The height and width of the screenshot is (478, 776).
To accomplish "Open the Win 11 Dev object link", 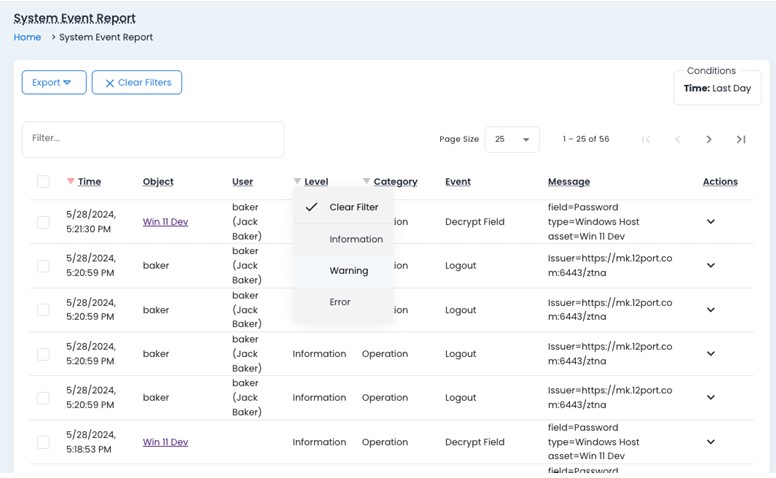I will [x=165, y=222].
